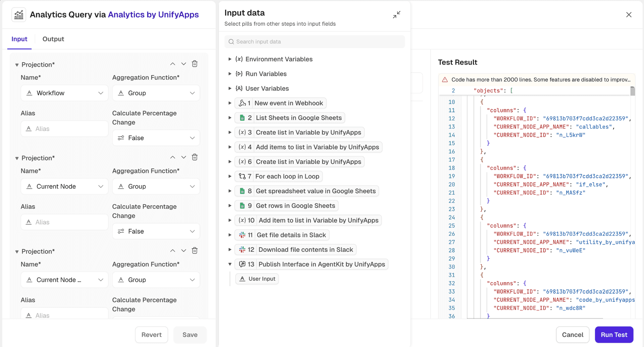Move the Current Node projection up

pos(172,157)
